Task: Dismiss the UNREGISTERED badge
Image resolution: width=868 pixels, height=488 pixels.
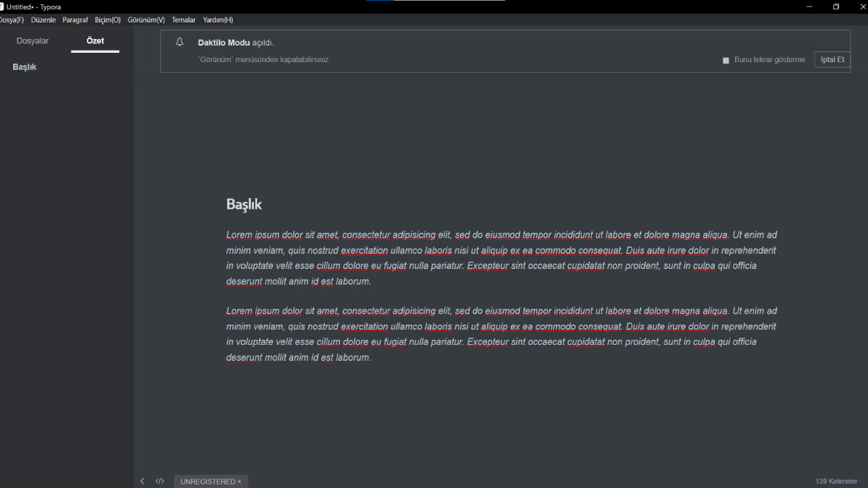Action: click(239, 481)
